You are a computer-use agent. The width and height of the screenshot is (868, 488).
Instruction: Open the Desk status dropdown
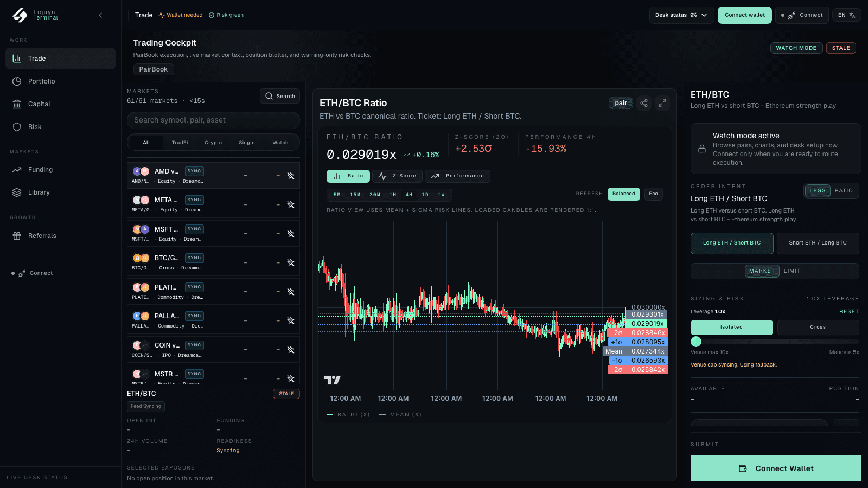pos(681,15)
